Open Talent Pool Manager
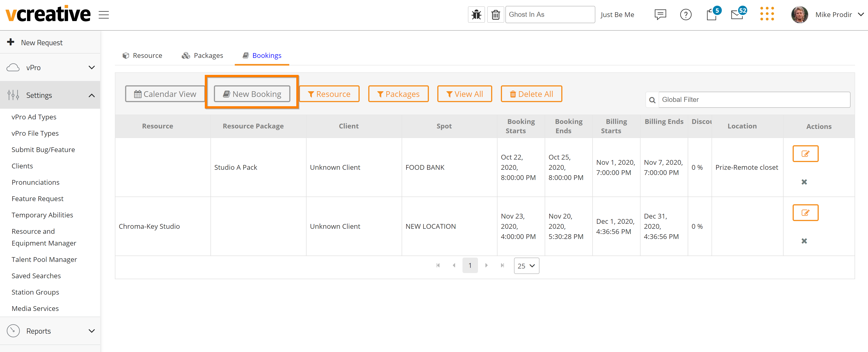 click(x=44, y=259)
